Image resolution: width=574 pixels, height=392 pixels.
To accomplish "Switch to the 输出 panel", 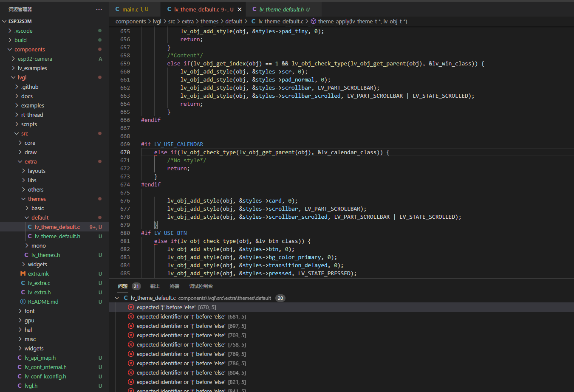I will [x=155, y=286].
